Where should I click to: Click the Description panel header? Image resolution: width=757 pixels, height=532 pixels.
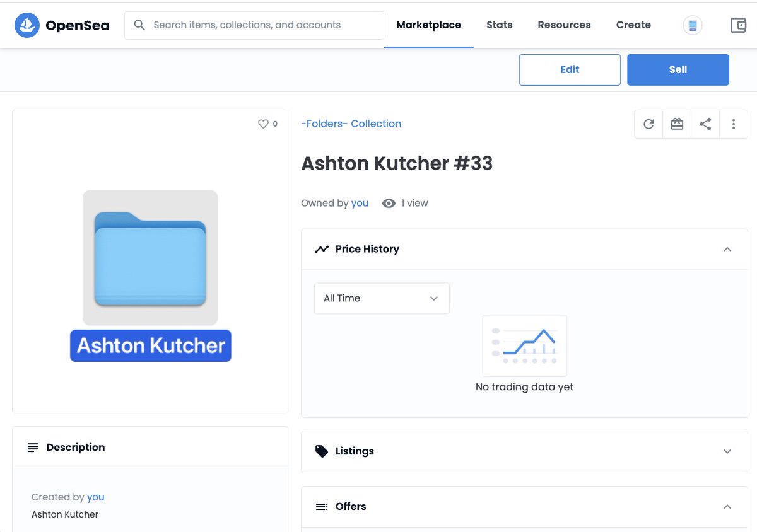click(150, 448)
